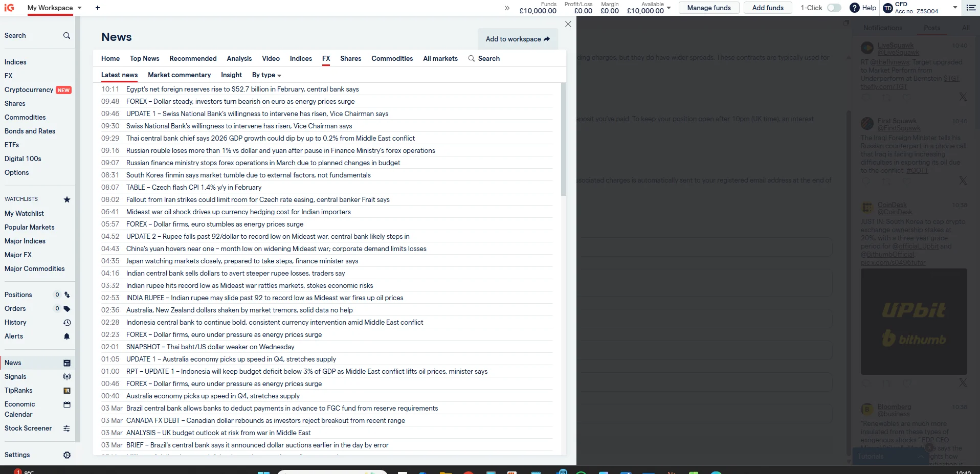Open the CFD account selector chevron

coord(954,7)
